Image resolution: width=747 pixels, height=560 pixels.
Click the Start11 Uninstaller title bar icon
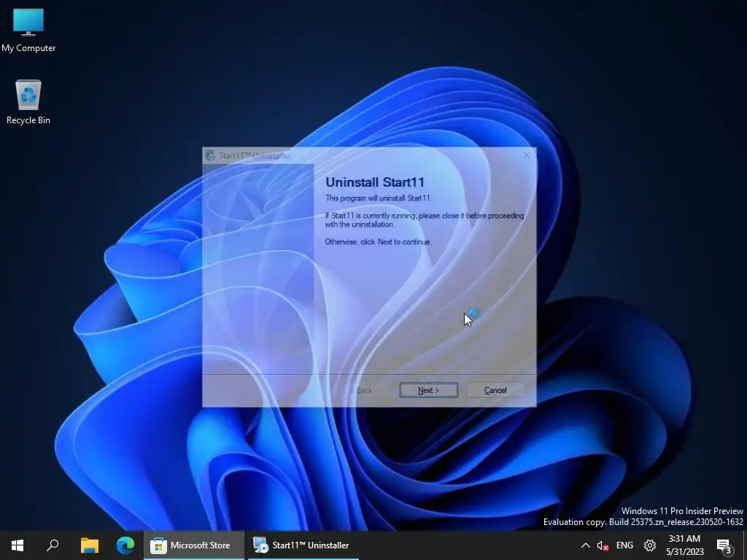point(210,155)
